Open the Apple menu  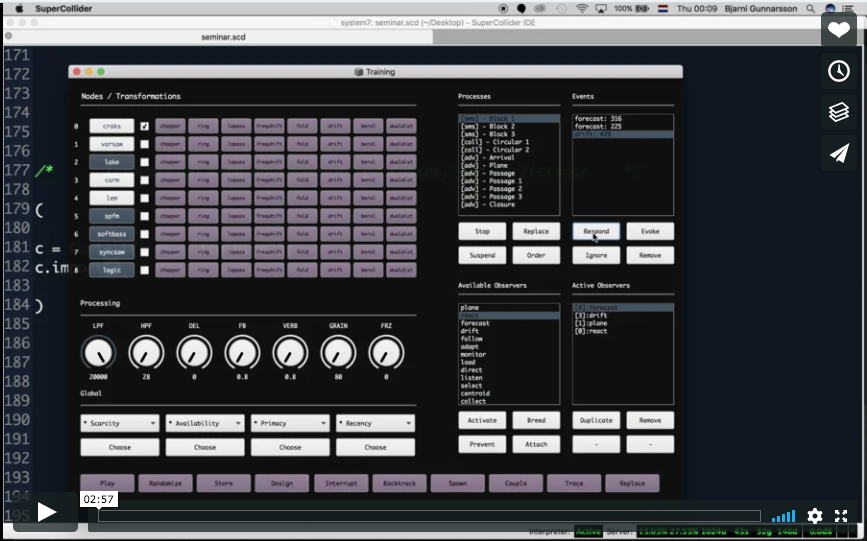[20, 8]
